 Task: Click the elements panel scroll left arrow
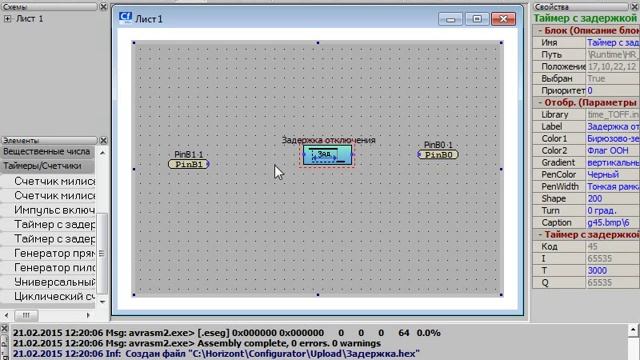[6, 315]
